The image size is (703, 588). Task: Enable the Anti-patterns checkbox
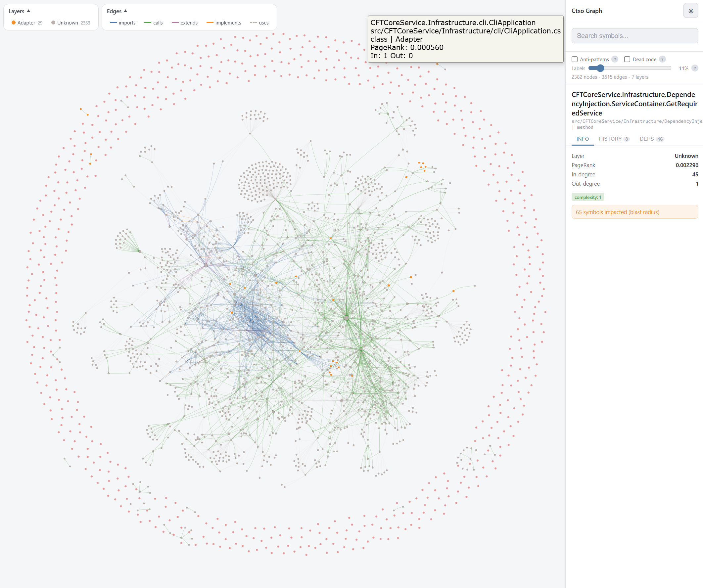click(x=575, y=59)
